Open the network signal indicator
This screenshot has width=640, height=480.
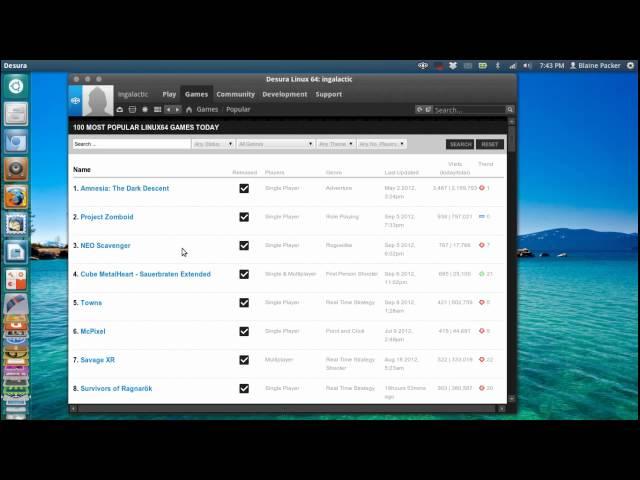pyautogui.click(x=512, y=65)
